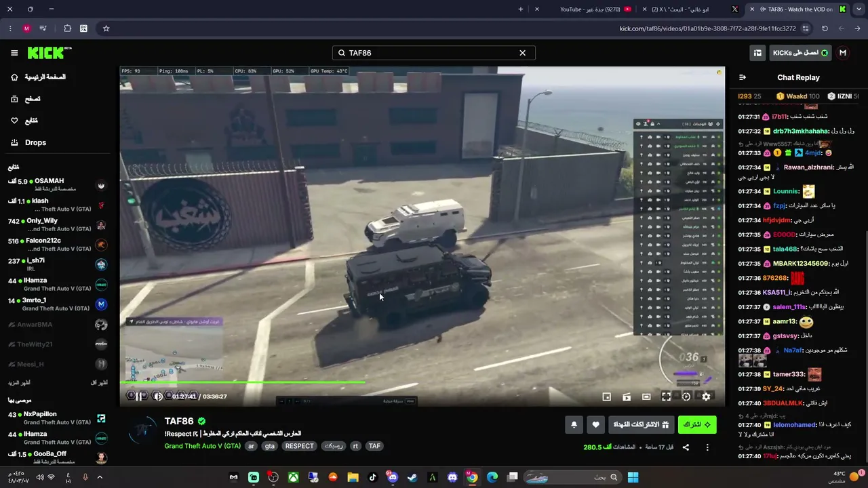The width and height of the screenshot is (868, 488).
Task: Go to Kick home via the logo
Action: [x=50, y=53]
